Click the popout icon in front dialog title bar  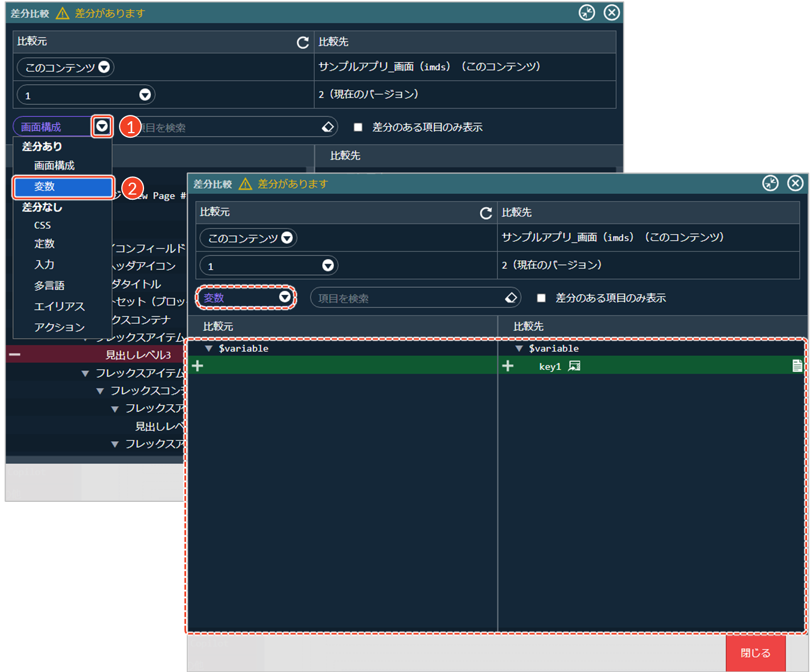(770, 183)
